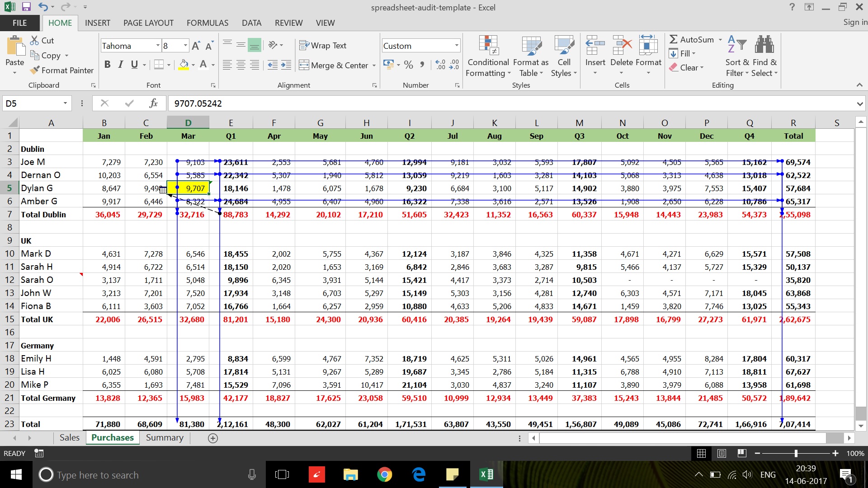Viewport: 868px width, 488px height.
Task: Open File Explorer from the taskbar
Action: (350, 474)
